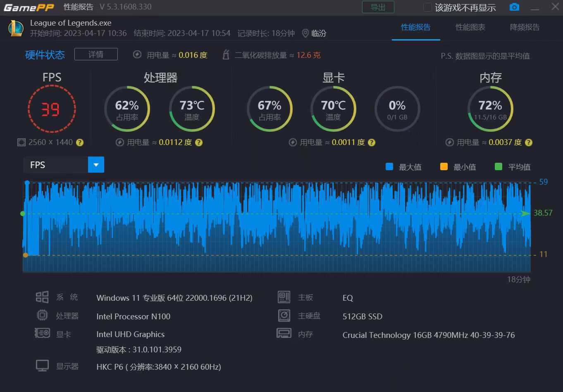563x392 pixels.
Task: Click the 2560 × 1440 resolution text
Action: pyautogui.click(x=50, y=143)
